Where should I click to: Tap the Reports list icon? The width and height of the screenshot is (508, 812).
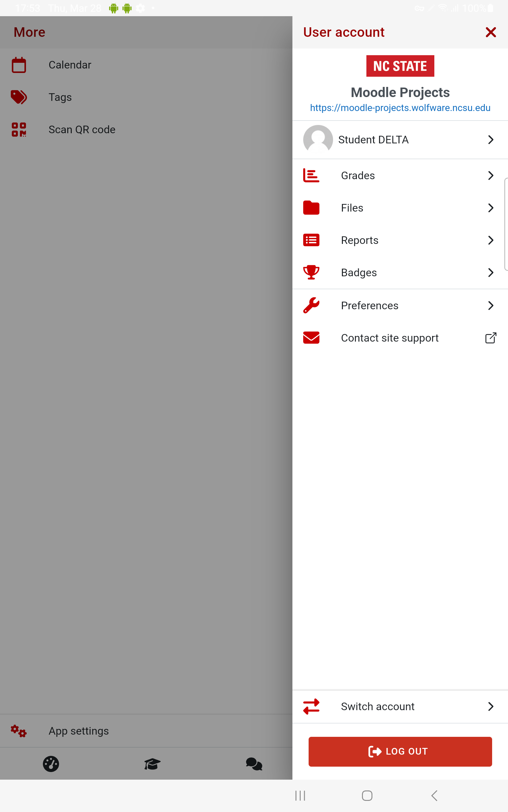(x=311, y=240)
